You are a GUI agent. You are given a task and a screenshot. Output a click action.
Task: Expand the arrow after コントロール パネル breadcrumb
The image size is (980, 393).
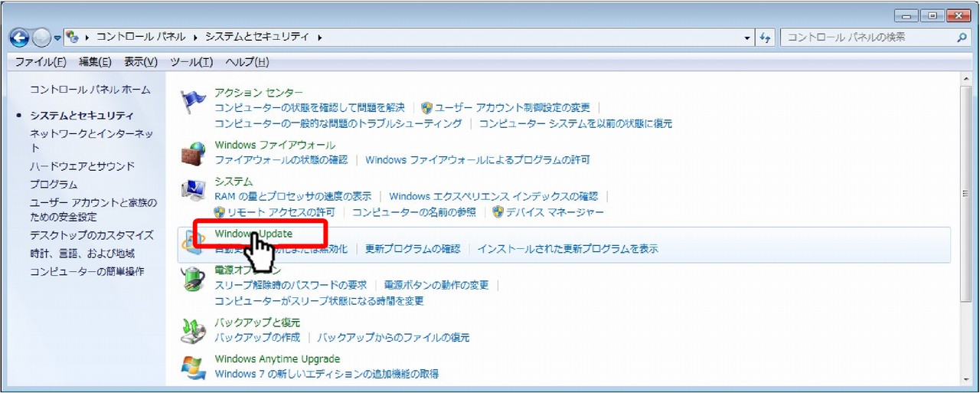point(195,37)
